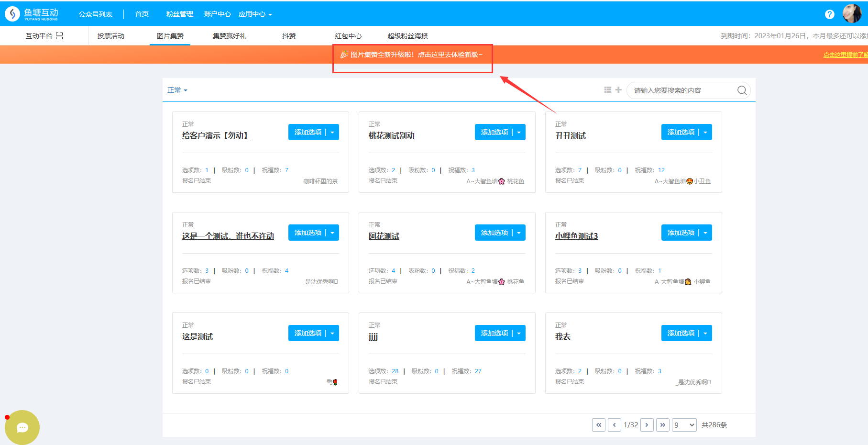Select 粉丝管理 in the top menu
The width and height of the screenshot is (868, 445).
[x=179, y=14]
